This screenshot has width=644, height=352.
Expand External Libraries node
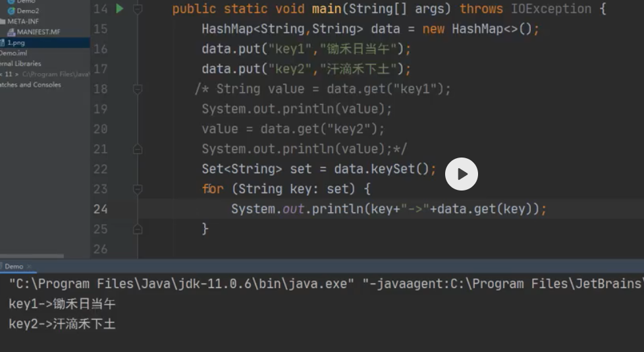click(20, 63)
